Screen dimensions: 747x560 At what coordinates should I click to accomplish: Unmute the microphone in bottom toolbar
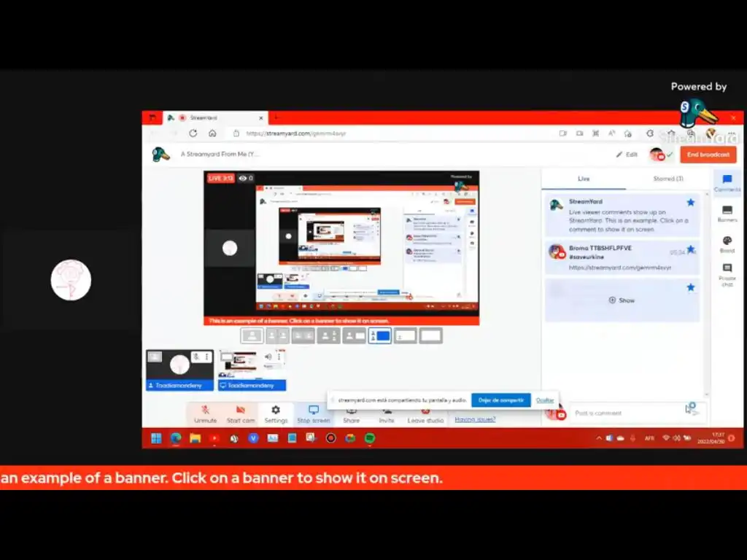(x=205, y=414)
